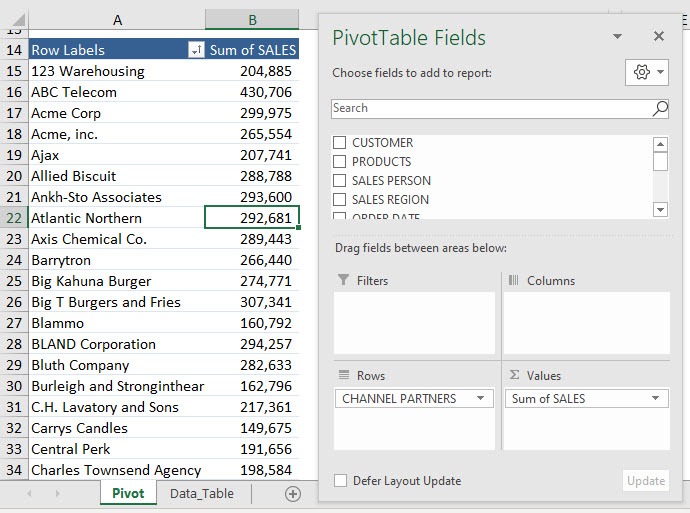Tick the CUSTOMER field checkbox
Image resolution: width=690 pixels, height=513 pixels.
point(339,143)
